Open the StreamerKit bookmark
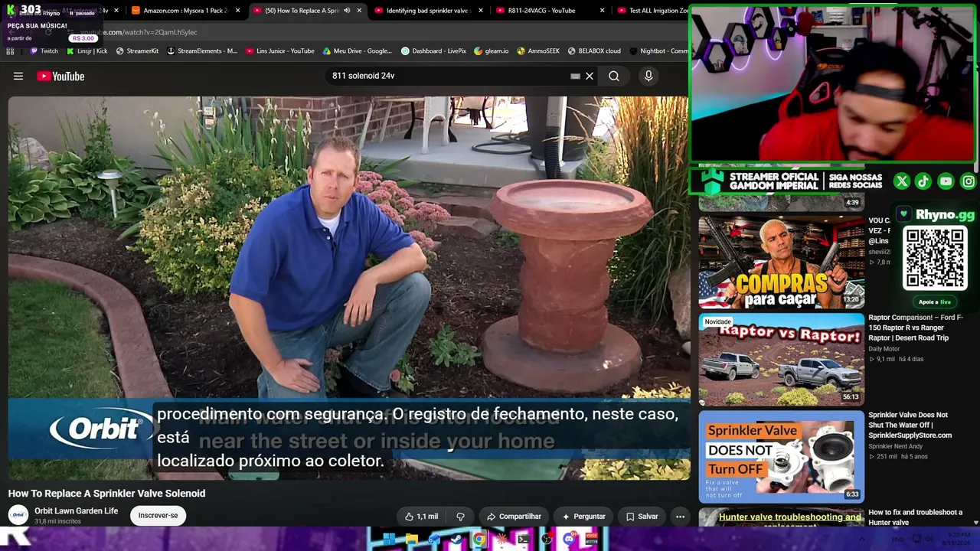 [x=137, y=51]
